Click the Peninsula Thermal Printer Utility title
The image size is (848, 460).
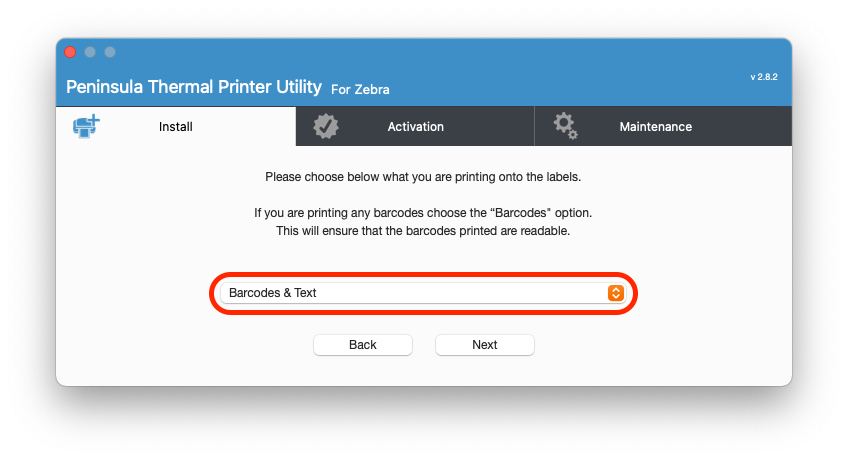194,86
